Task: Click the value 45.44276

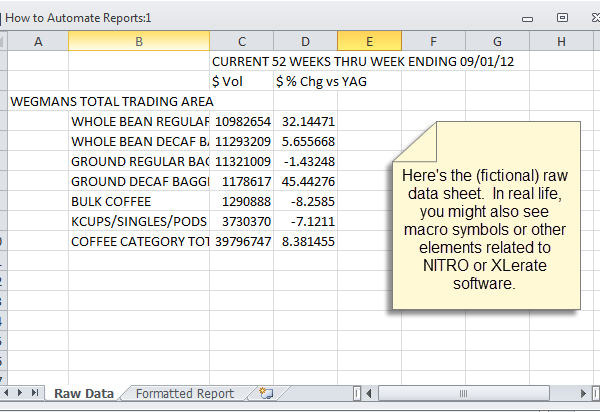Action: (x=305, y=181)
